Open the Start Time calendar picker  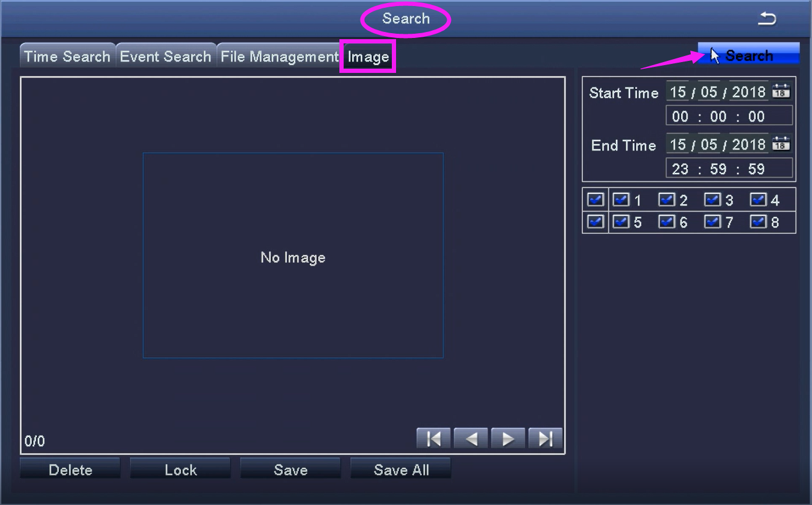click(x=781, y=92)
